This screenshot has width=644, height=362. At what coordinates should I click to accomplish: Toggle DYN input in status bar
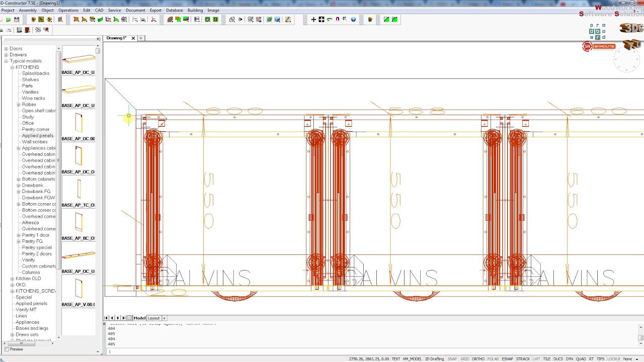(x=569, y=359)
